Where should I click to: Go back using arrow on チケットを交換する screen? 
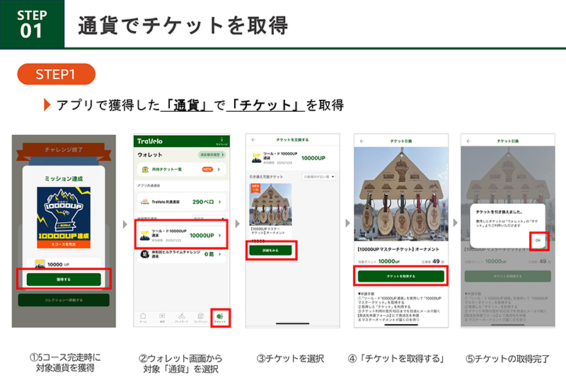click(x=253, y=140)
